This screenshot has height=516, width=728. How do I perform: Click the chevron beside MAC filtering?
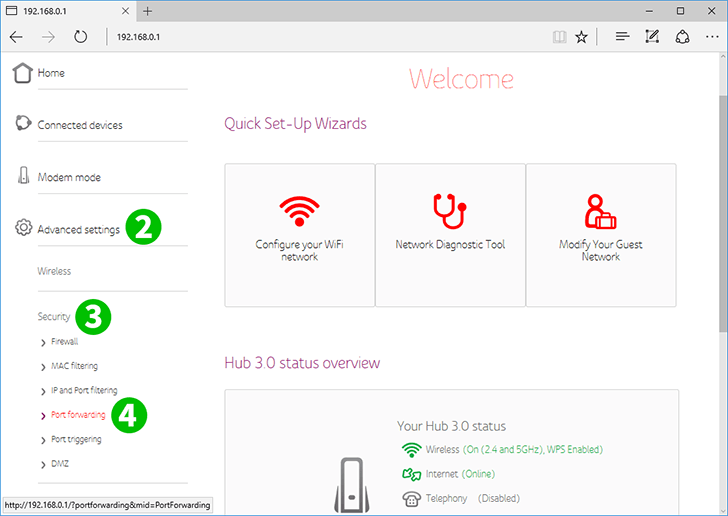tap(43, 367)
